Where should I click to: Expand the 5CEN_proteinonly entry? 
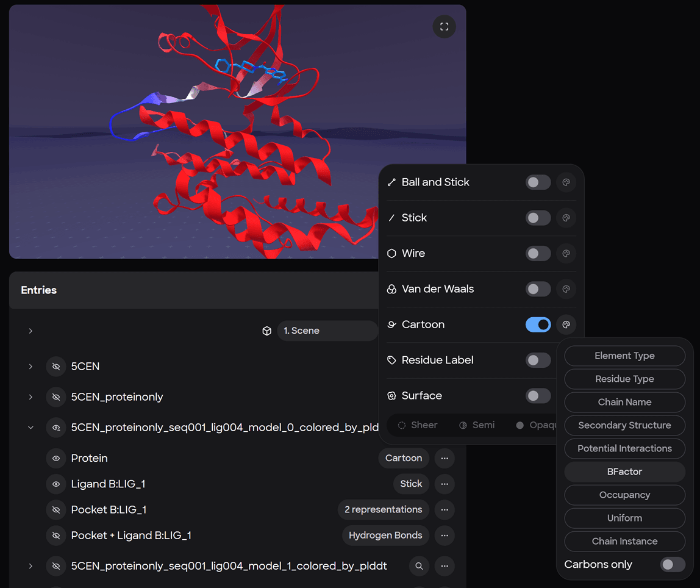(x=30, y=397)
